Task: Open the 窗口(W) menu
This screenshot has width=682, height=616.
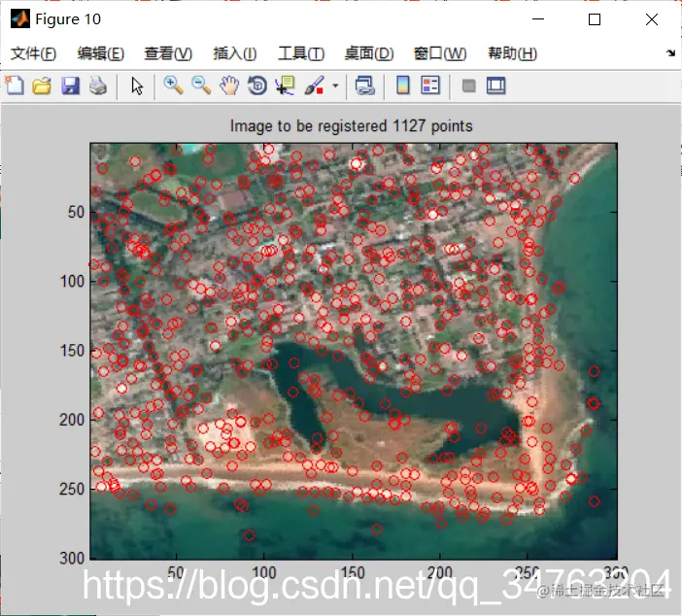Action: [x=440, y=53]
